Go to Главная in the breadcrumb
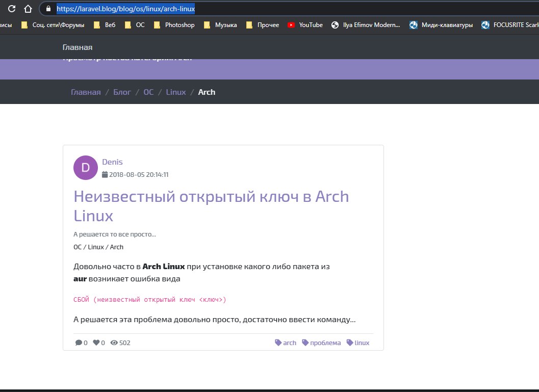 pos(86,92)
